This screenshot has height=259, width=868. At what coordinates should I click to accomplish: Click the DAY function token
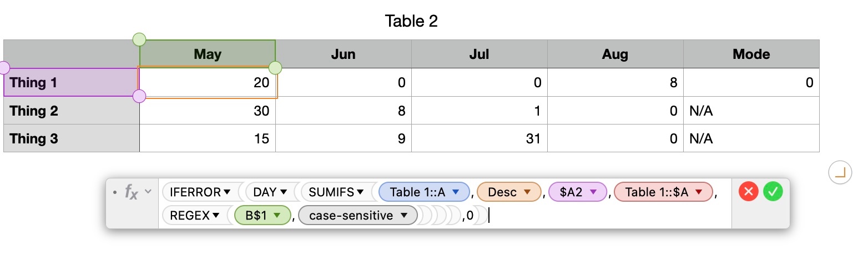point(265,192)
